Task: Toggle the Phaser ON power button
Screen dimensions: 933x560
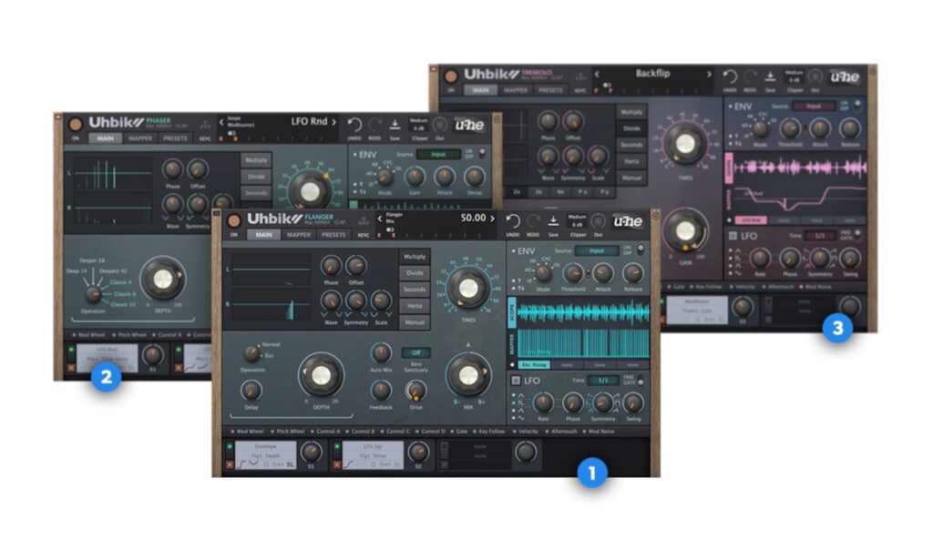Action: [x=74, y=124]
